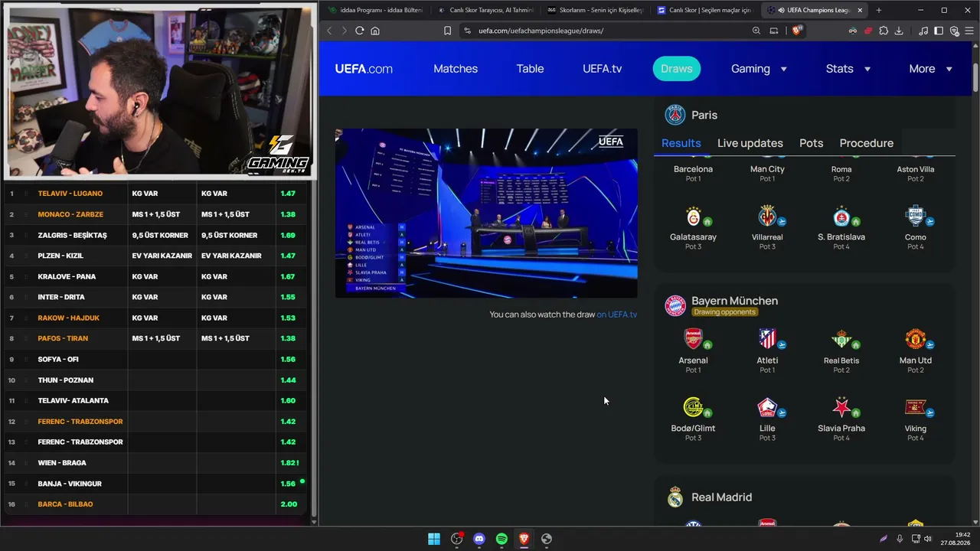Click the Lille crest

pyautogui.click(x=767, y=406)
